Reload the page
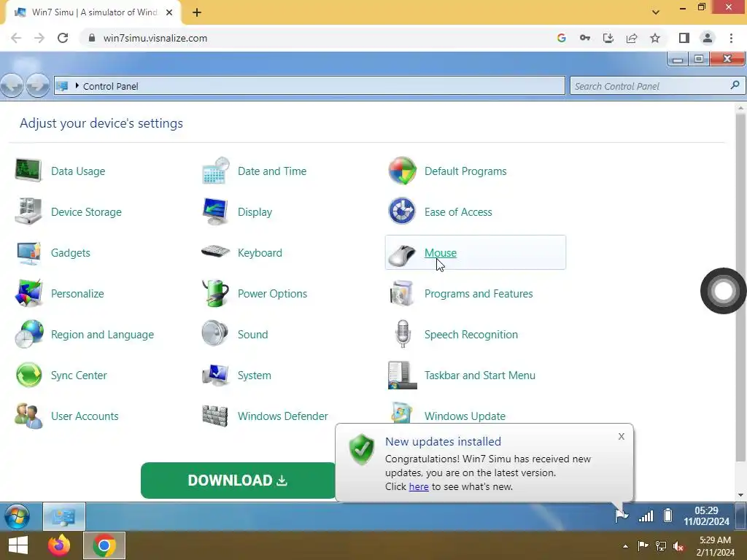 (x=63, y=38)
